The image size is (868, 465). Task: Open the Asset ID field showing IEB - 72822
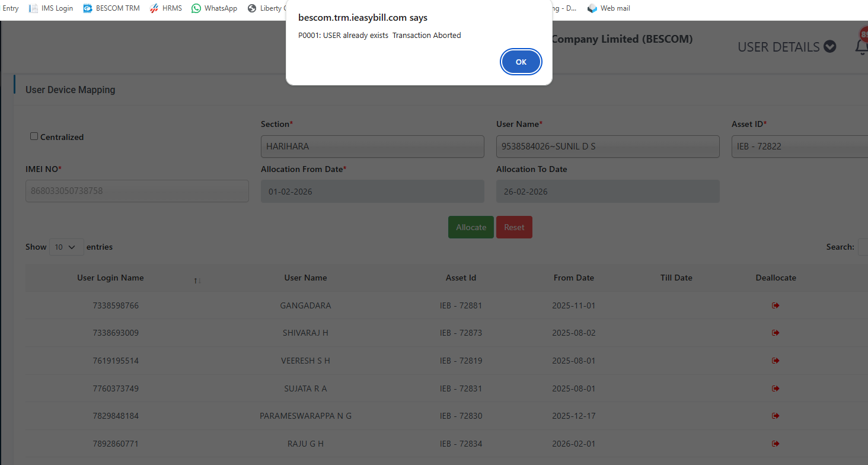tap(800, 146)
